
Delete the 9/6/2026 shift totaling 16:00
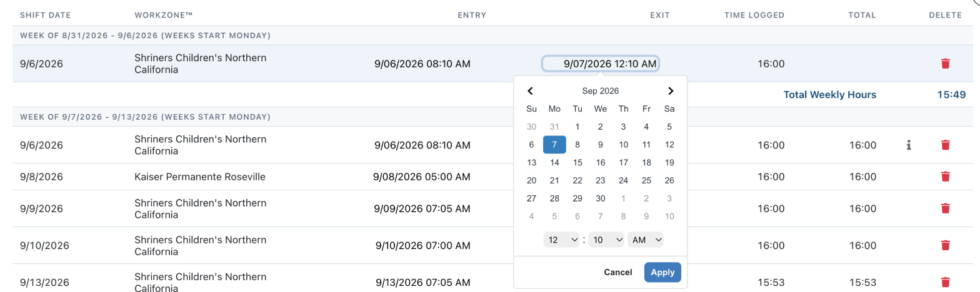click(x=945, y=145)
